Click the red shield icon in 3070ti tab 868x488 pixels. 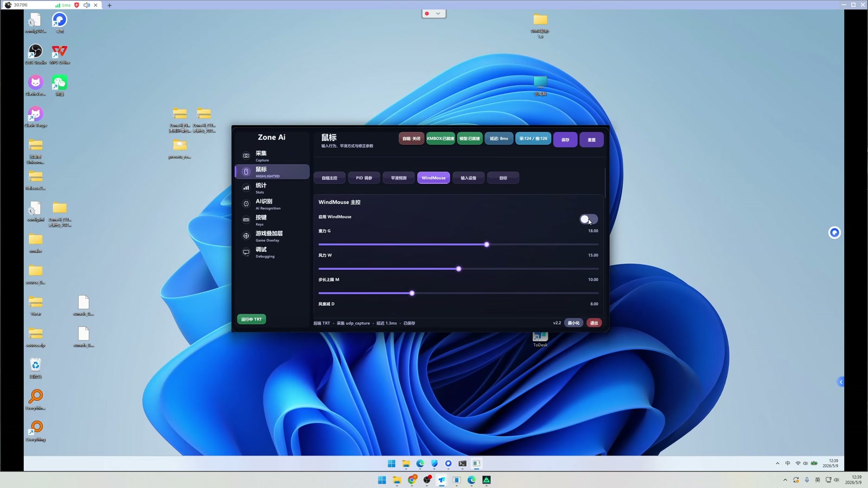(76, 5)
